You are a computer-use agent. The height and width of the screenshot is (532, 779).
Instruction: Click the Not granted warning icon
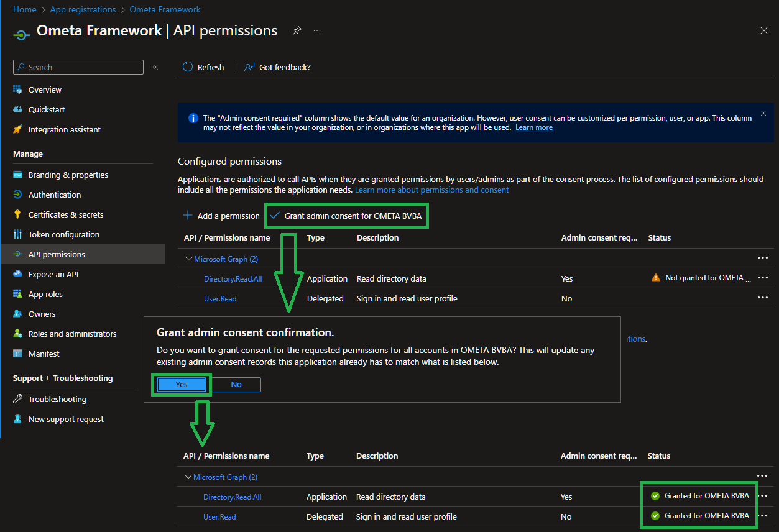656,278
